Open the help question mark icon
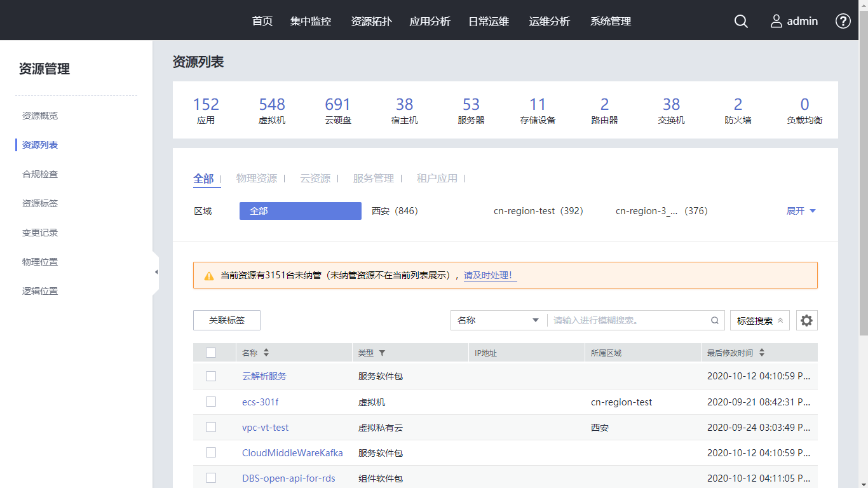The image size is (868, 488). pos(843,21)
